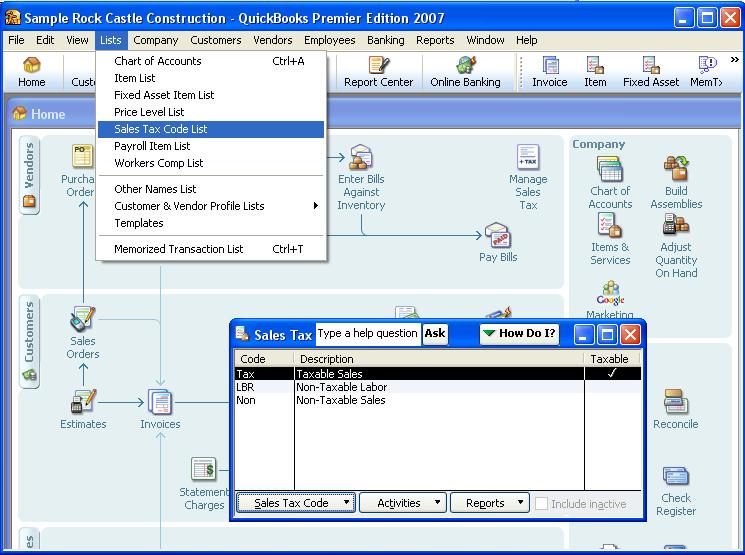Open the Report Center toolbar icon
This screenshot has width=745, height=555.
[378, 71]
